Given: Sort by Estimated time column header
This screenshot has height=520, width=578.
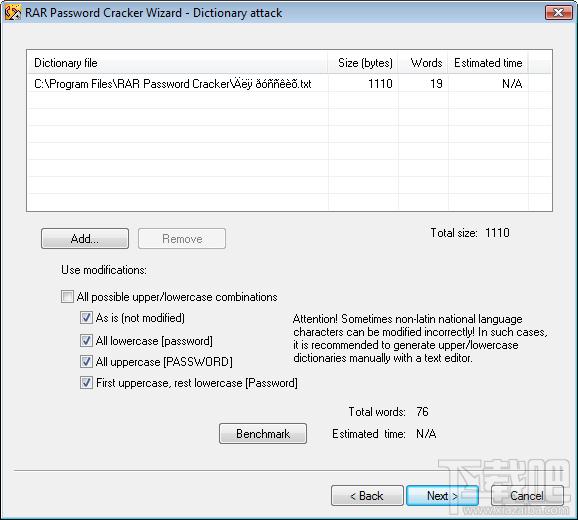Looking at the screenshot, I should tap(488, 63).
